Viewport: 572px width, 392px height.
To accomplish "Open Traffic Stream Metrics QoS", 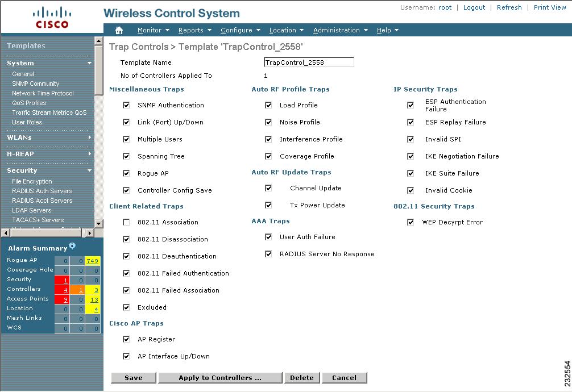I will point(49,112).
